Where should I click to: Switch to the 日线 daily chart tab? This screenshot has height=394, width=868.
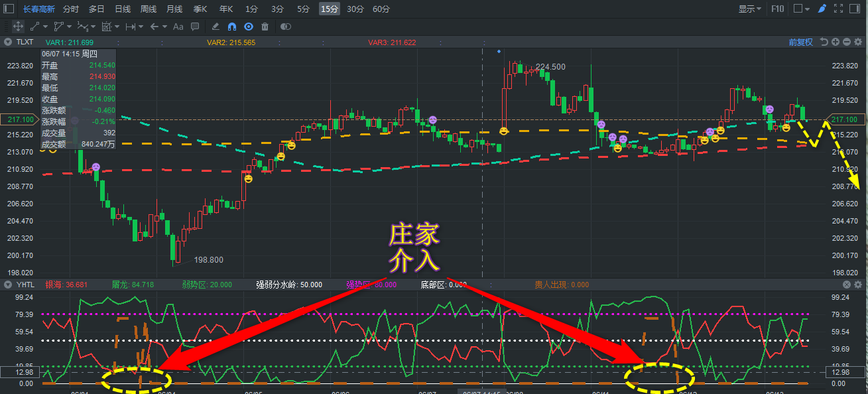tap(123, 9)
